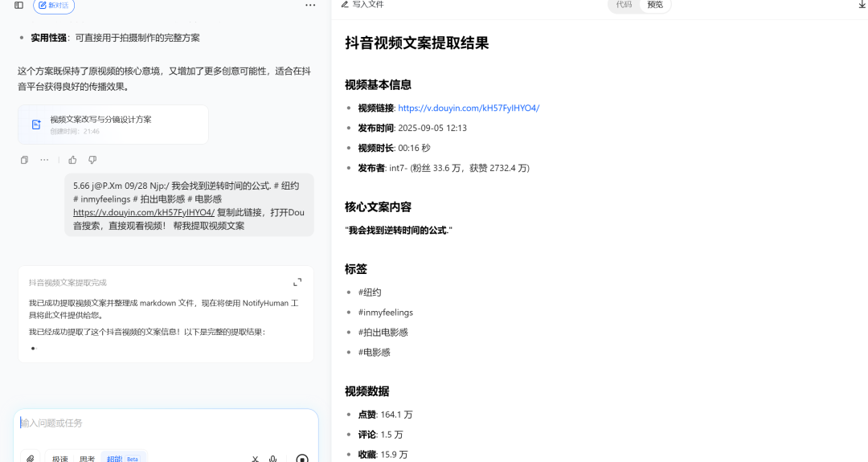Click the 抖音视频文案提取结果 heading

tap(417, 43)
